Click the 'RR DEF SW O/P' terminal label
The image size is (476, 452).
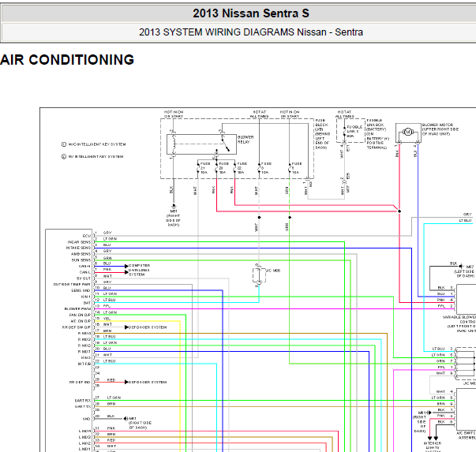[77, 327]
